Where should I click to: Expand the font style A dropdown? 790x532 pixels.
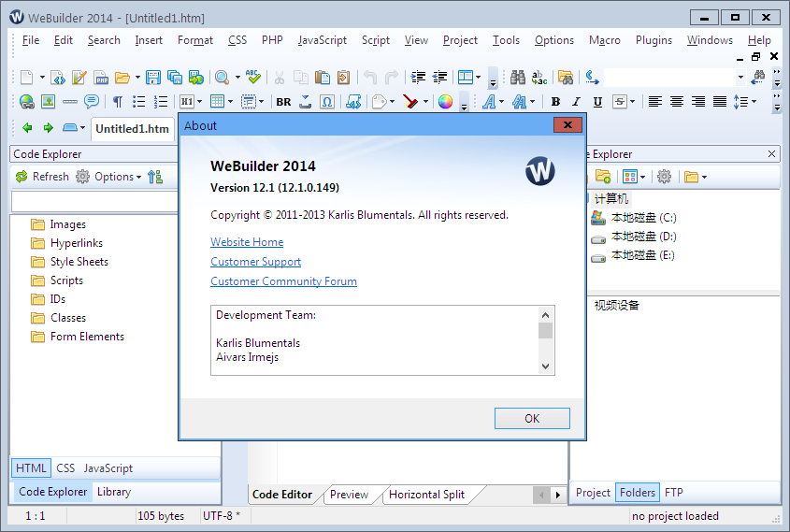pos(502,102)
